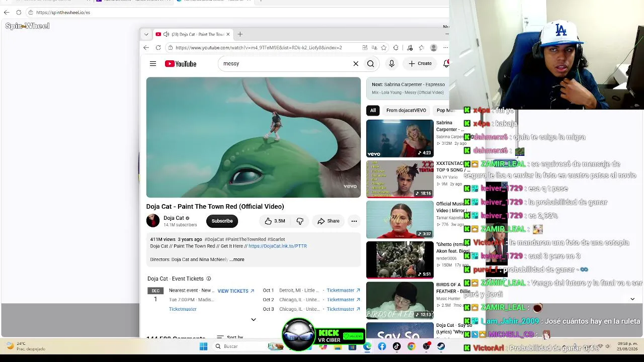Click the spinthewheel.io address bar
The image size is (644, 362).
pos(63,12)
